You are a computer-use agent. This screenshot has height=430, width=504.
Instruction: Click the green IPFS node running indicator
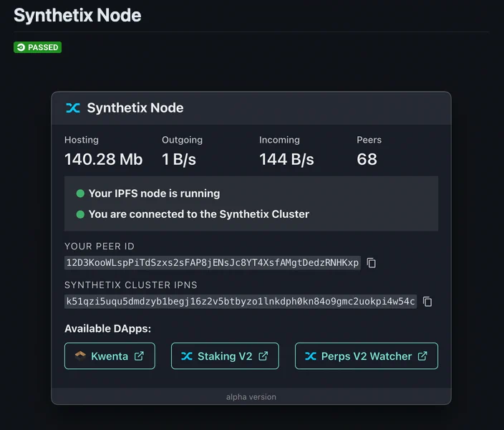80,193
